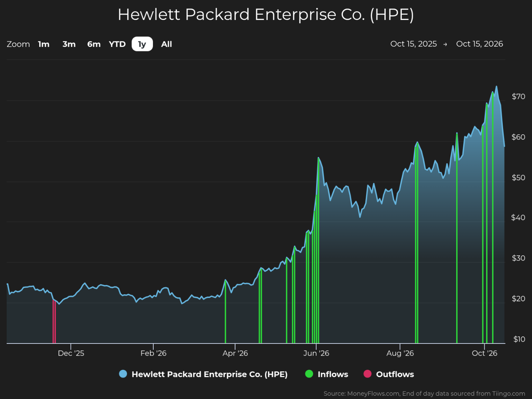532x399 pixels.
Task: Click the $60 price axis label
Action: 518,137
